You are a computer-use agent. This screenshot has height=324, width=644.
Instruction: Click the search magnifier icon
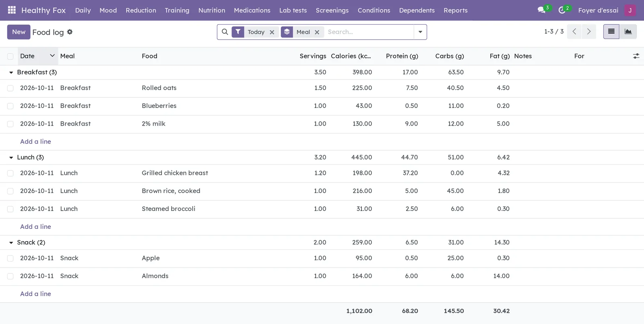[225, 32]
